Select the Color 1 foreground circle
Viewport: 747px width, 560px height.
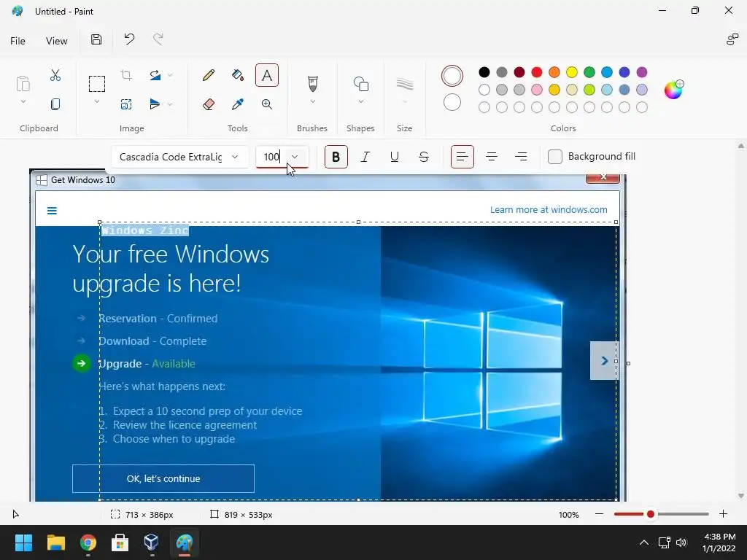[x=452, y=76]
